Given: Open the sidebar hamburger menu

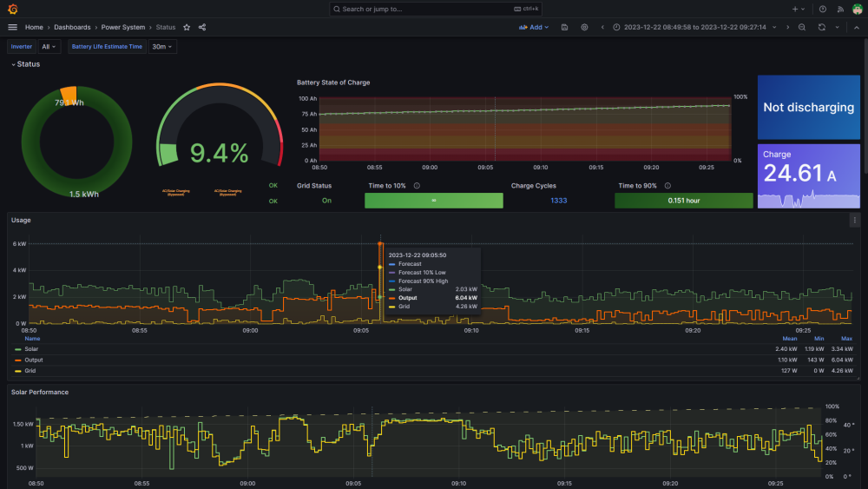Looking at the screenshot, I should pos(13,27).
